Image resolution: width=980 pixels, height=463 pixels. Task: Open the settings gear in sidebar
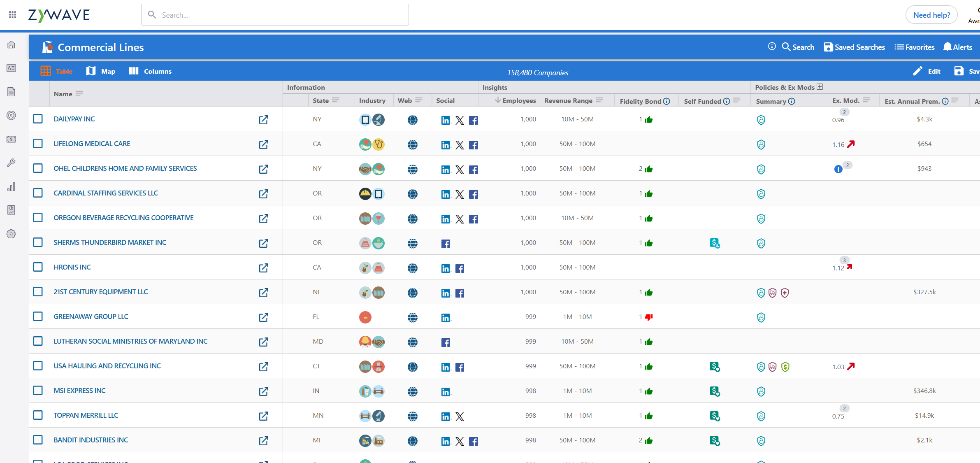click(12, 234)
